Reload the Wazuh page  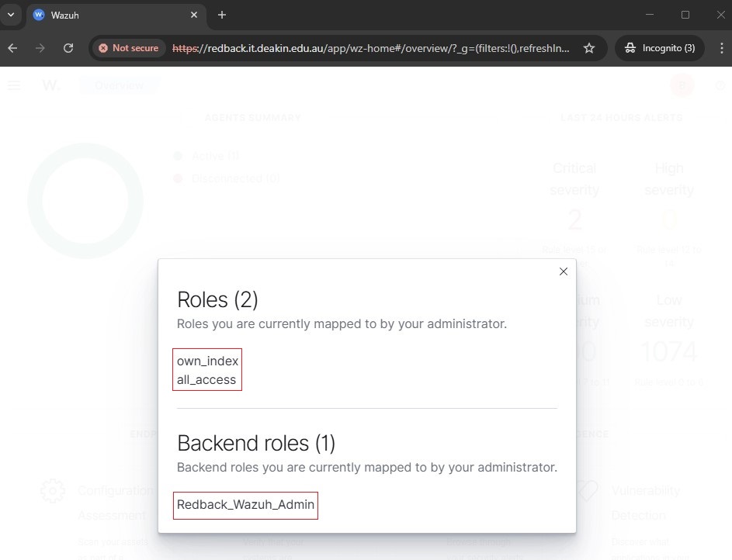coord(68,48)
